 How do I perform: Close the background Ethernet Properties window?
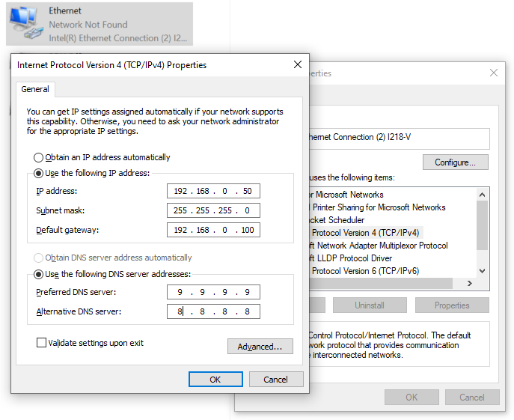492,73
